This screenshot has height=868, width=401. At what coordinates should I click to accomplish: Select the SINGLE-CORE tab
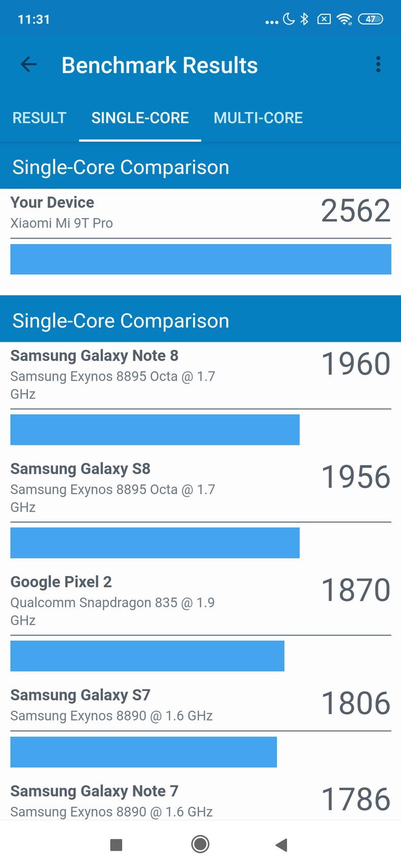click(x=139, y=117)
